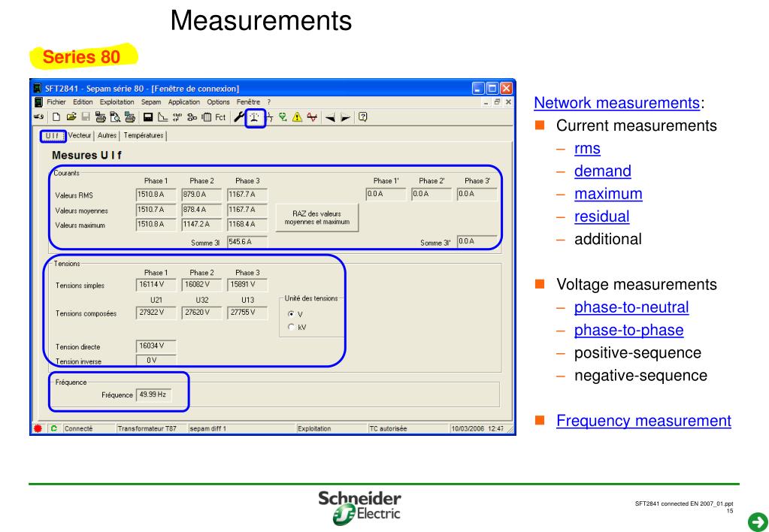Follow the rms link
Screen dimensions: 769x532
[x=587, y=149]
